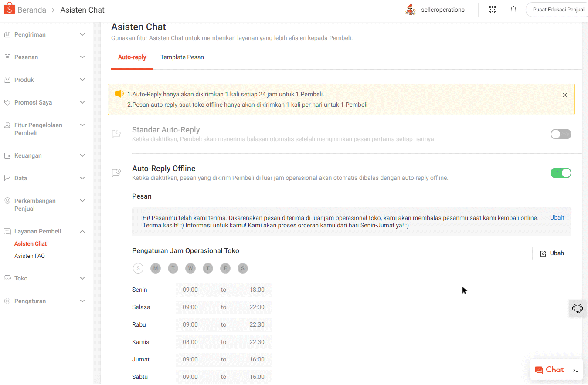Click the Data chart icon in sidebar

click(7, 178)
